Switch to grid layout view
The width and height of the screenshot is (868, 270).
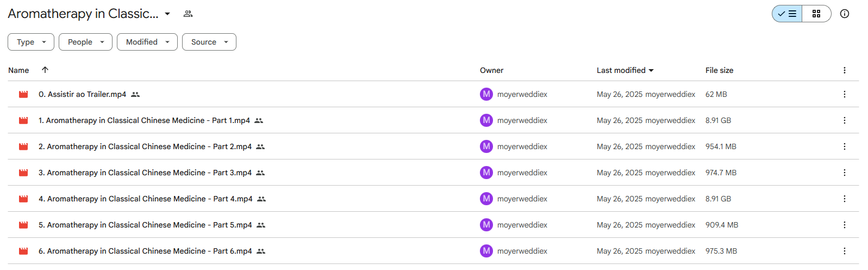816,14
